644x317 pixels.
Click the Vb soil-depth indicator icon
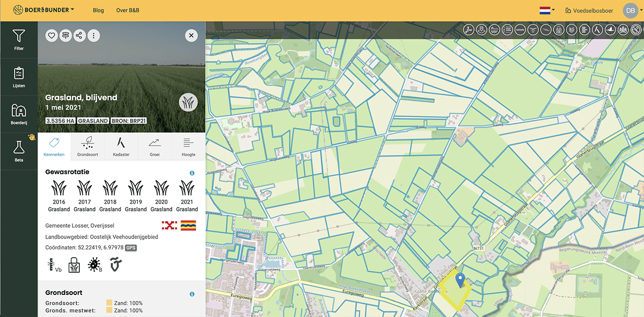(54, 265)
